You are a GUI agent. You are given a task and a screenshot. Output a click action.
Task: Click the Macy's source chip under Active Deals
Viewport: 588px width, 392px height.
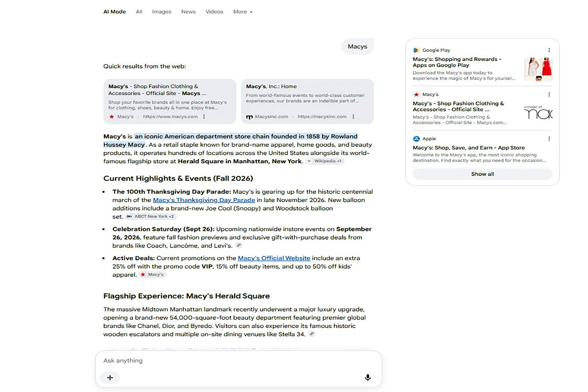(153, 274)
